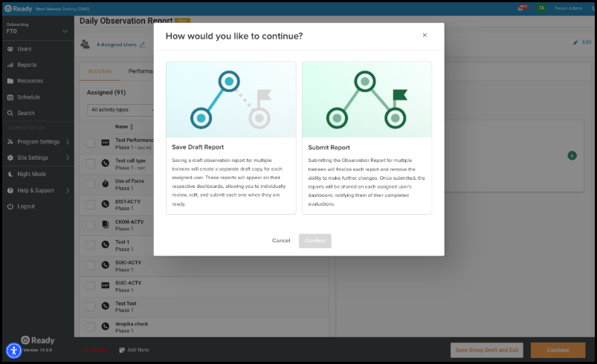
Task: Click the Ready logo in header
Action: [19, 8]
